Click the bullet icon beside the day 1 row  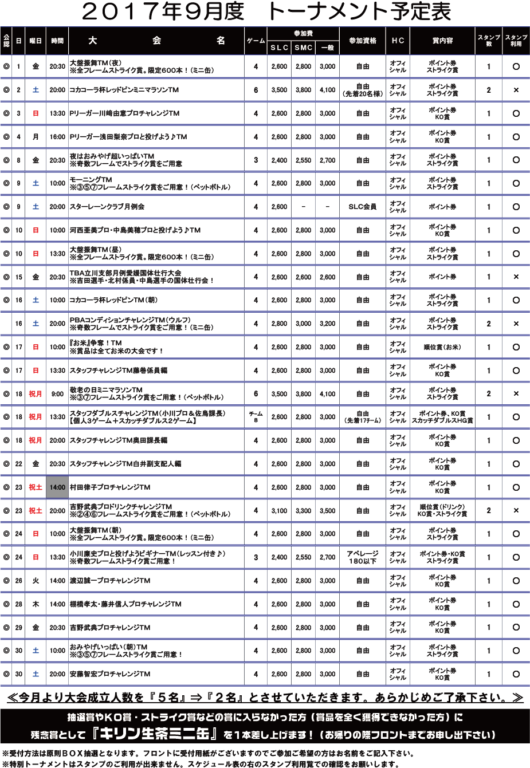tap(6, 66)
